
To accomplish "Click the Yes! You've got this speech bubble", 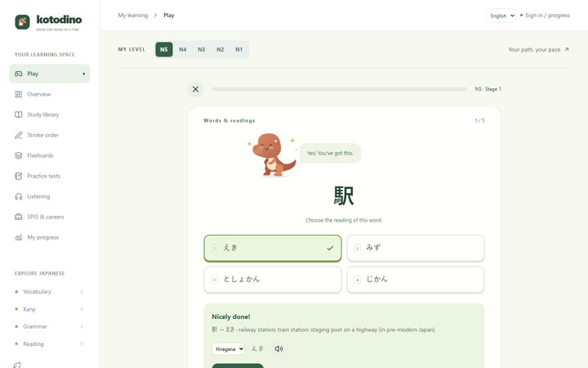I will pos(330,153).
